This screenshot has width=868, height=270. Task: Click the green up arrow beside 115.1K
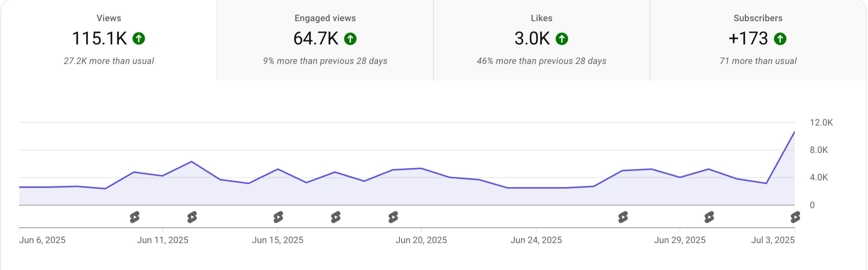139,38
